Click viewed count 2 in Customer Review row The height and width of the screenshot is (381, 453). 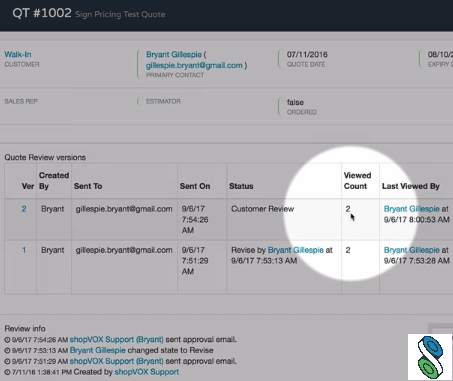348,209
